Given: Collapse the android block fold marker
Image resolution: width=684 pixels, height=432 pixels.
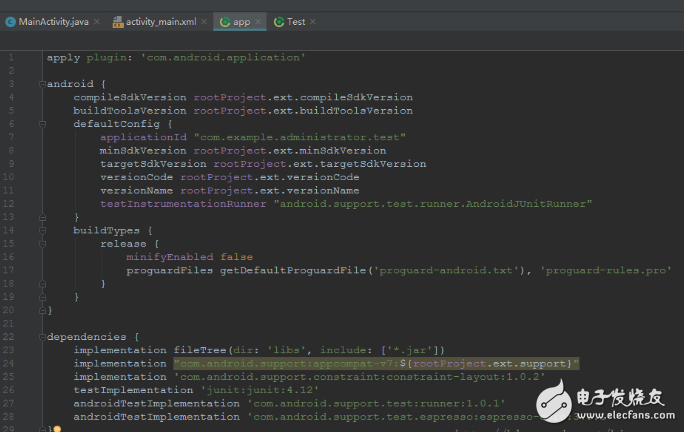Looking at the screenshot, I should tap(42, 84).
